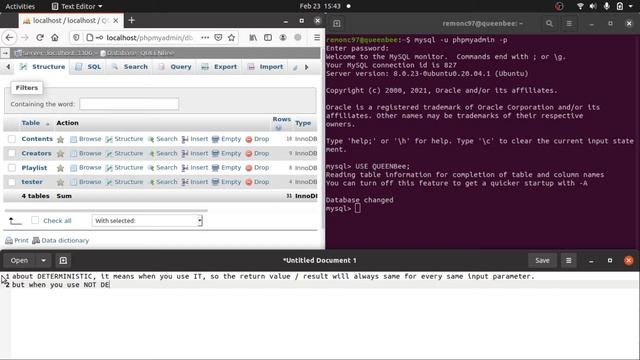Switch to the Search tab
This screenshot has width=640, height=360.
point(130,67)
